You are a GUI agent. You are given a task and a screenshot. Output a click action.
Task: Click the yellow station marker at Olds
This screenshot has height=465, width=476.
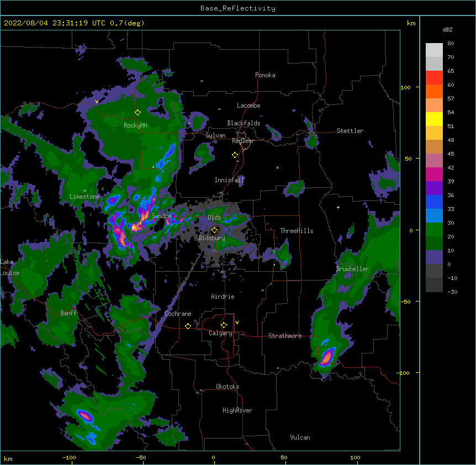tap(214, 230)
